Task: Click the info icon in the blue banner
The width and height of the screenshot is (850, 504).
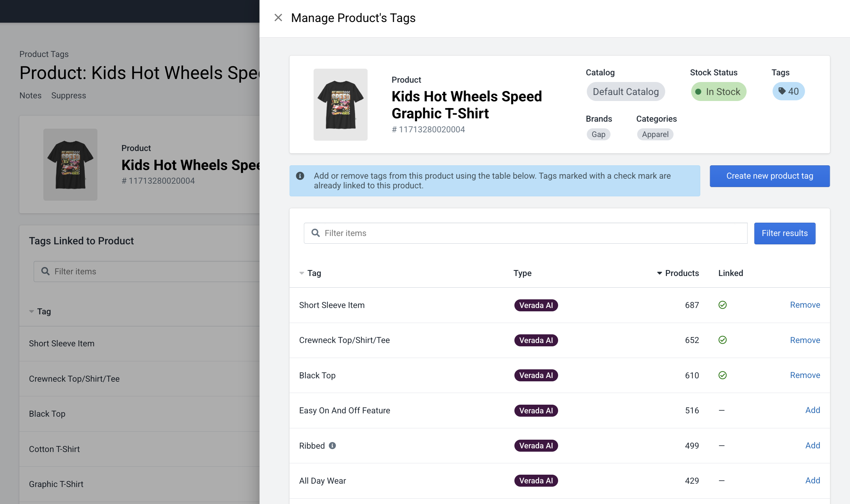Action: pos(301,176)
